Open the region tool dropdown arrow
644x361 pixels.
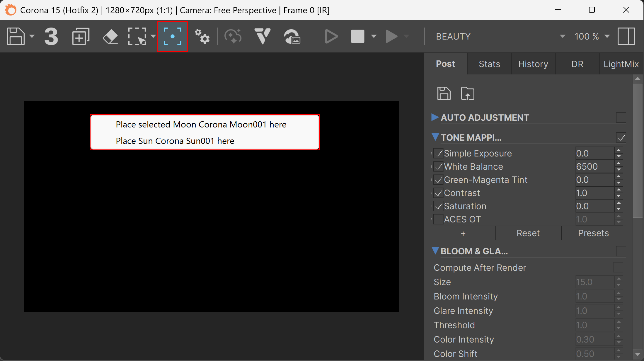pos(153,36)
